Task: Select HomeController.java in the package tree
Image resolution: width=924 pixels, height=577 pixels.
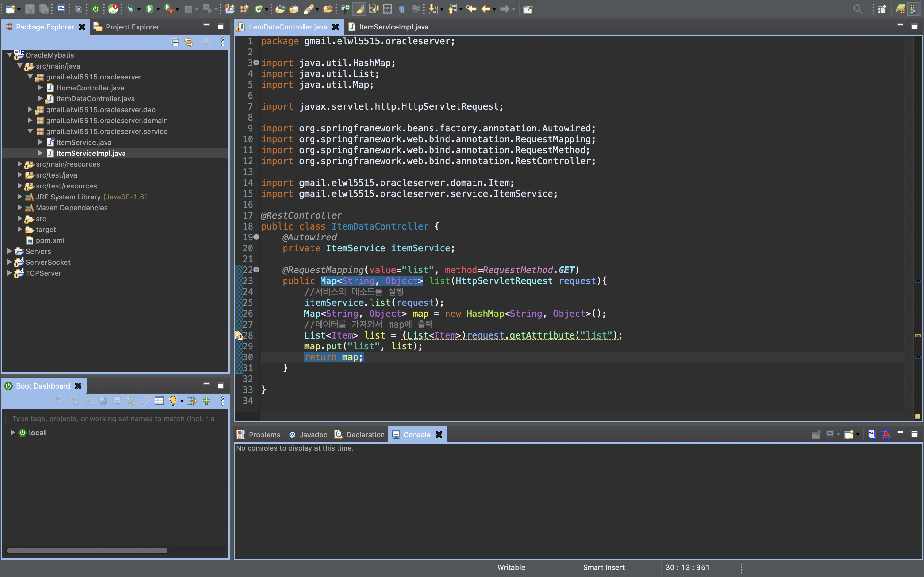Action: tap(90, 88)
